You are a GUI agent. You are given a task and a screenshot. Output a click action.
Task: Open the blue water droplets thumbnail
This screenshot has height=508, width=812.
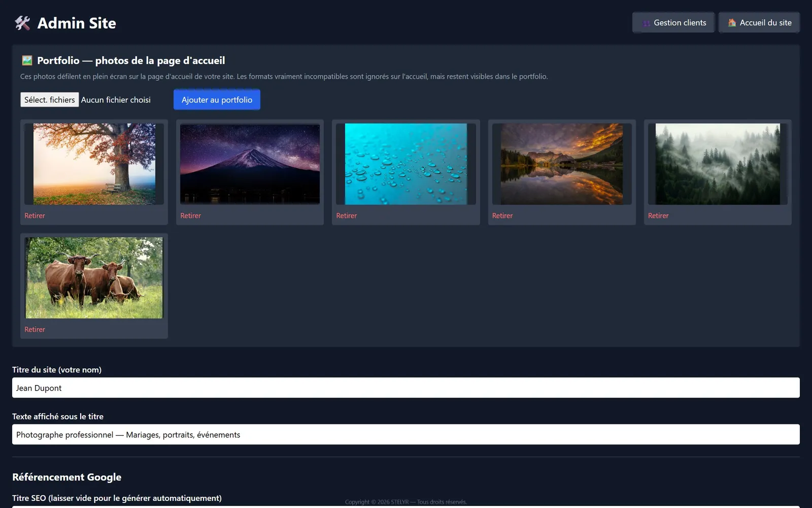[x=406, y=164]
